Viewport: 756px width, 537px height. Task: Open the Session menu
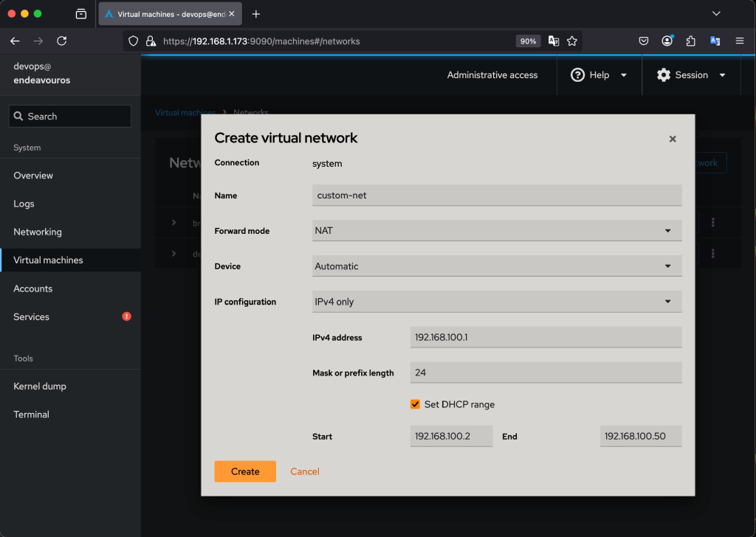point(691,75)
